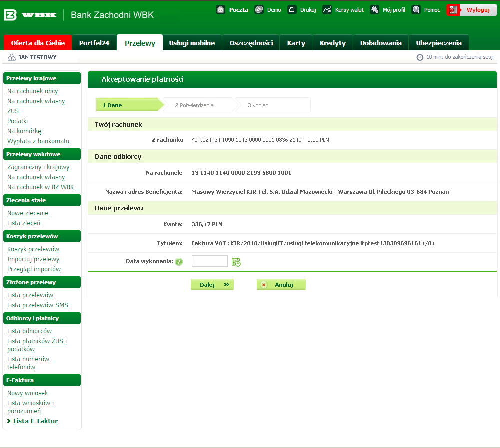Open Nowy wniosek link
The image size is (500, 448).
(27, 393)
